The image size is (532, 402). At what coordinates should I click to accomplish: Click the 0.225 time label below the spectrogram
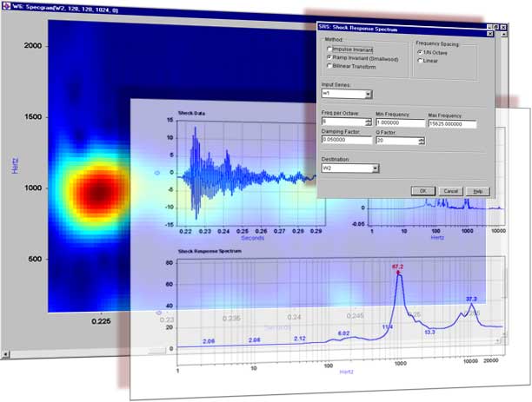pos(101,321)
